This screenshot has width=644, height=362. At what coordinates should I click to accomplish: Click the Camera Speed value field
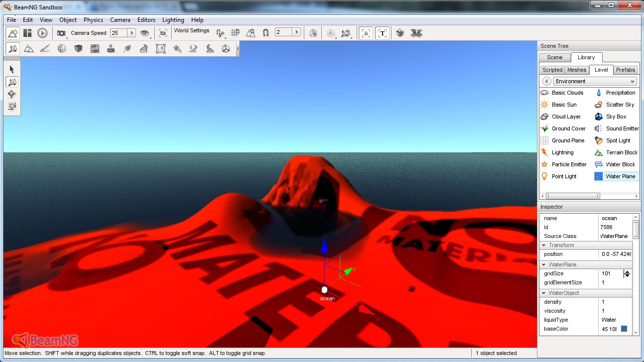coord(119,33)
